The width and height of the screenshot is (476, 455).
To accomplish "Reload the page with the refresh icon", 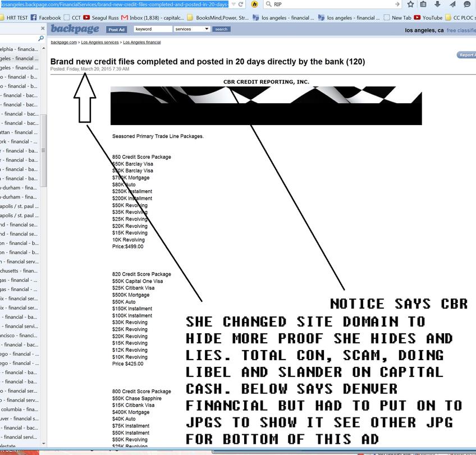I will pos(241,4).
